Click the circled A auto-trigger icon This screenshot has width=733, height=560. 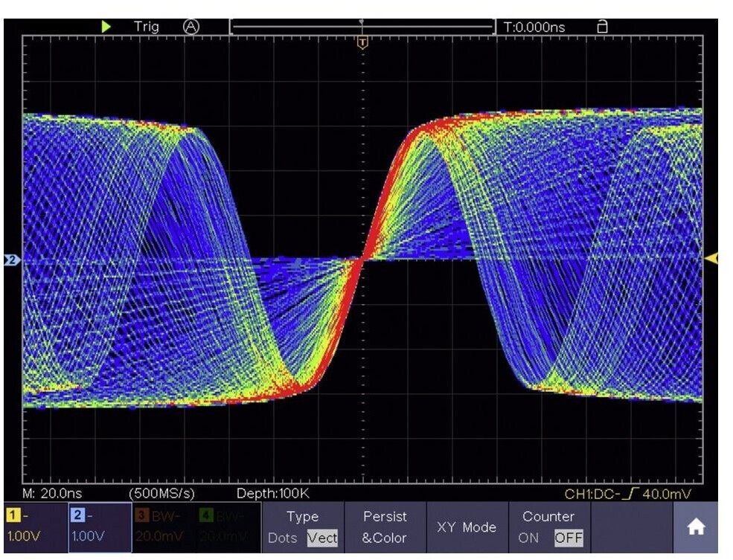(x=191, y=27)
